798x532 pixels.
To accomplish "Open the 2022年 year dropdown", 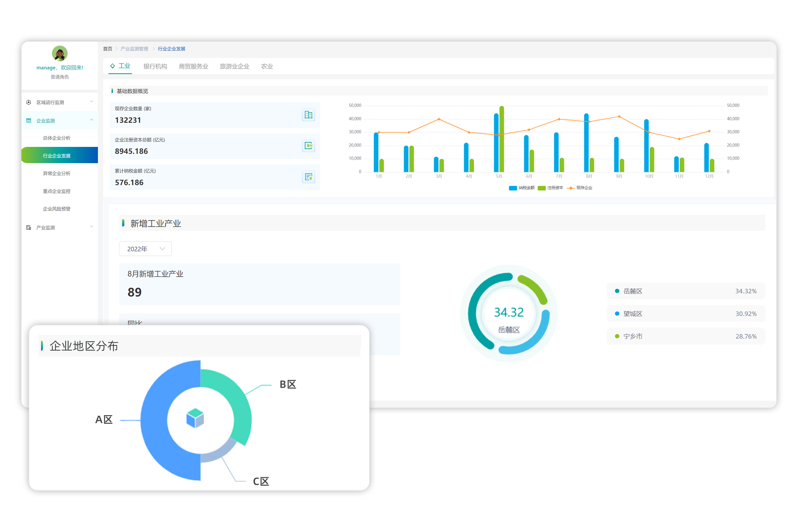I will (x=145, y=249).
